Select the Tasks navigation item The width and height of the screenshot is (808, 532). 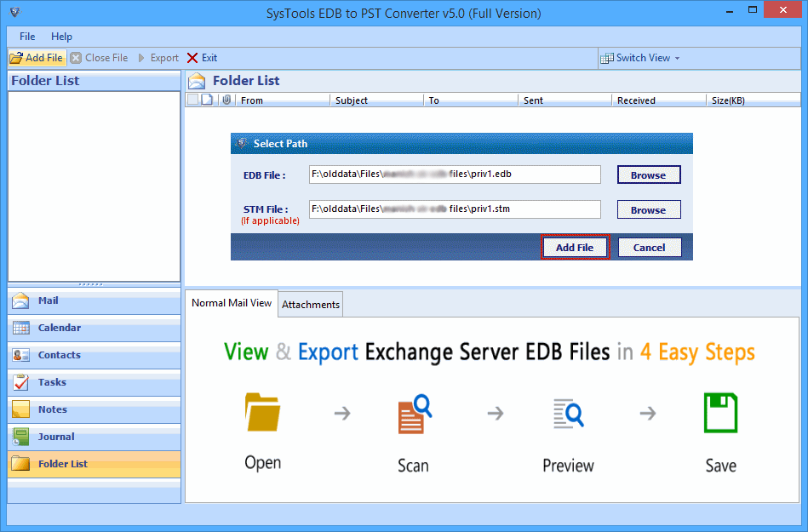(x=95, y=383)
